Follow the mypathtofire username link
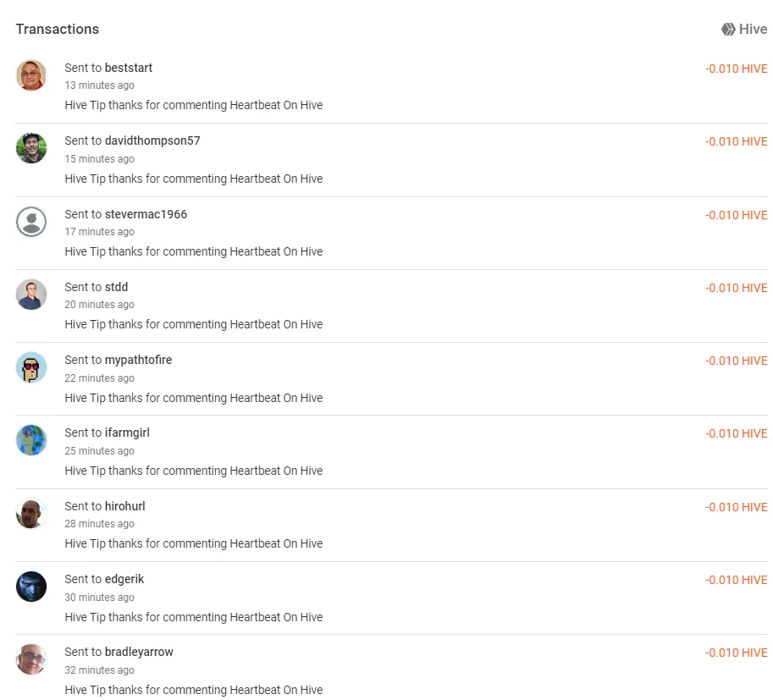This screenshot has height=700, width=773. (x=139, y=360)
